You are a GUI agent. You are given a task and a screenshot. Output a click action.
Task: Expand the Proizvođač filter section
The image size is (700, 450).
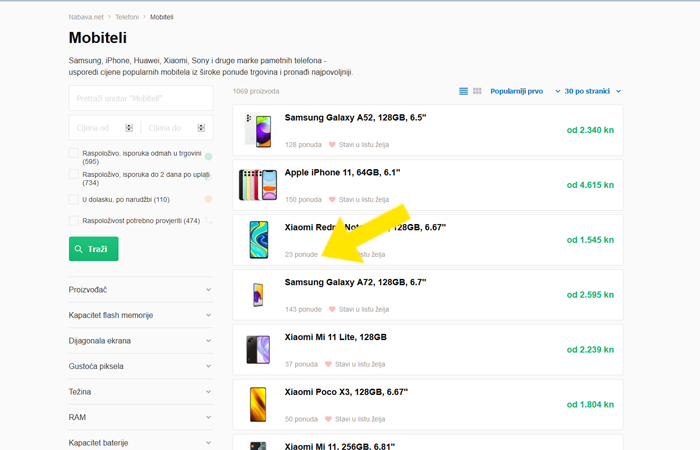pos(141,290)
